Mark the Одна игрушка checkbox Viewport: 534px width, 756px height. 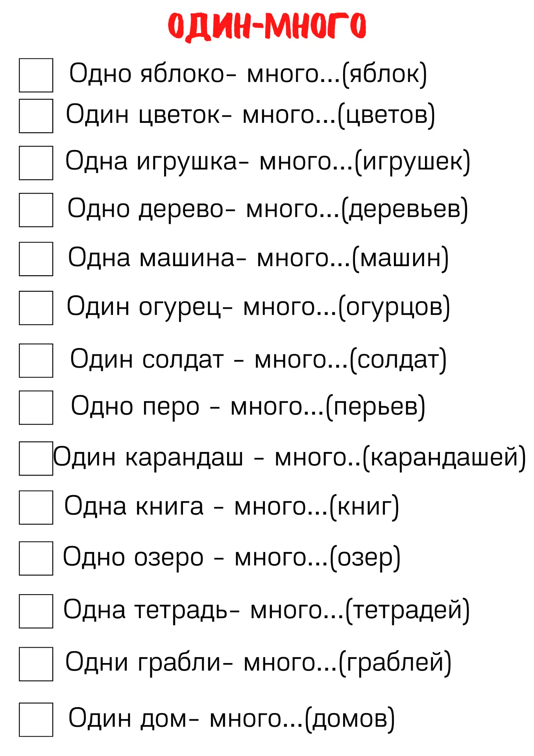click(x=36, y=163)
